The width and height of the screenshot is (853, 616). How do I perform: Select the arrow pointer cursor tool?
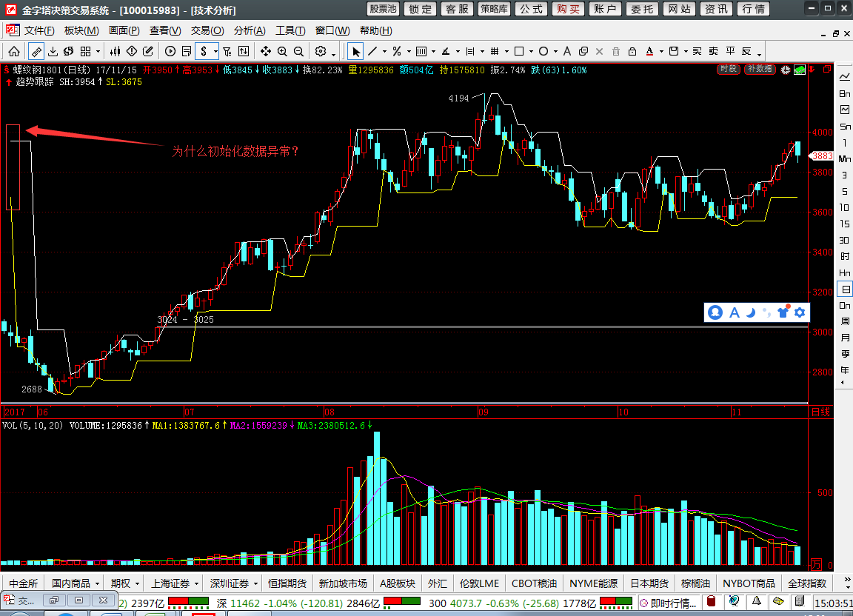coord(355,51)
